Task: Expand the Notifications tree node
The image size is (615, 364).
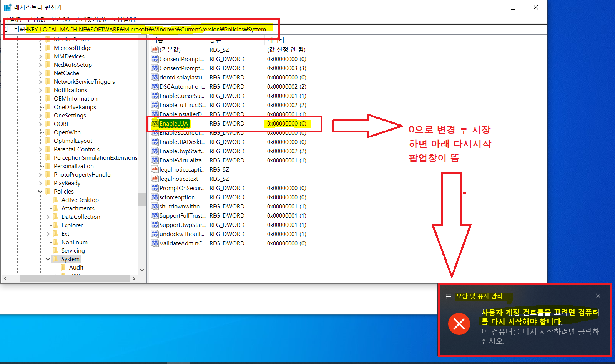Action: pos(40,90)
